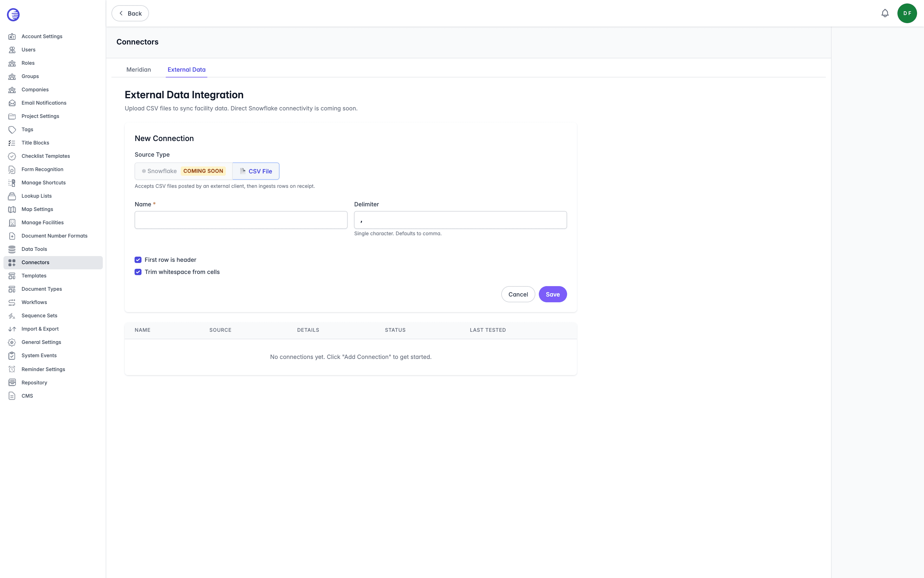This screenshot has height=578, width=924.
Task: Click the STATUS column header
Action: [x=395, y=330]
